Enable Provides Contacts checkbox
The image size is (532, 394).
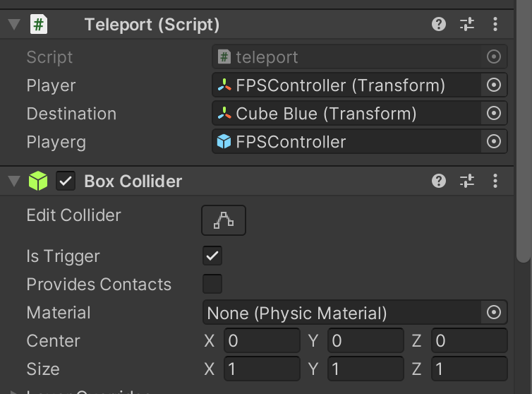click(212, 284)
